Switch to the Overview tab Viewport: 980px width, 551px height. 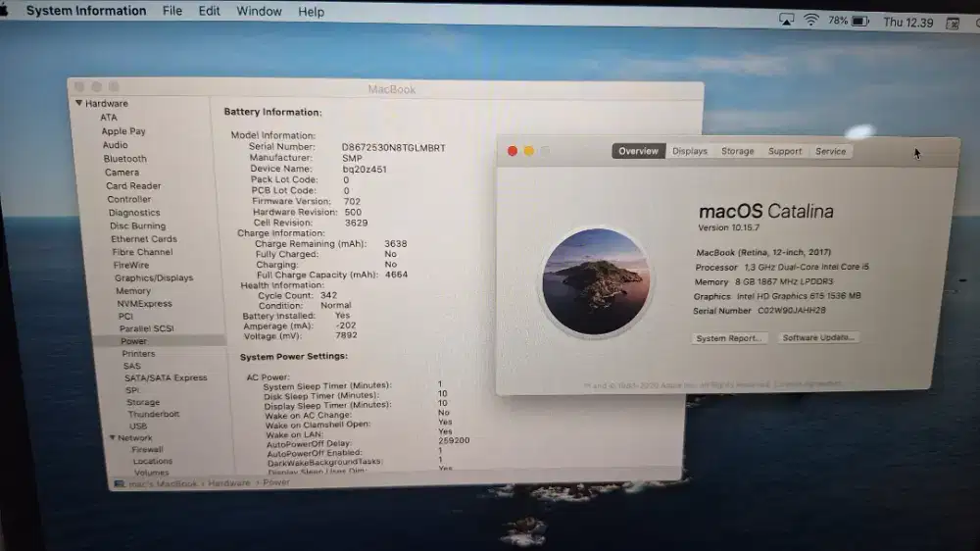pyautogui.click(x=638, y=151)
